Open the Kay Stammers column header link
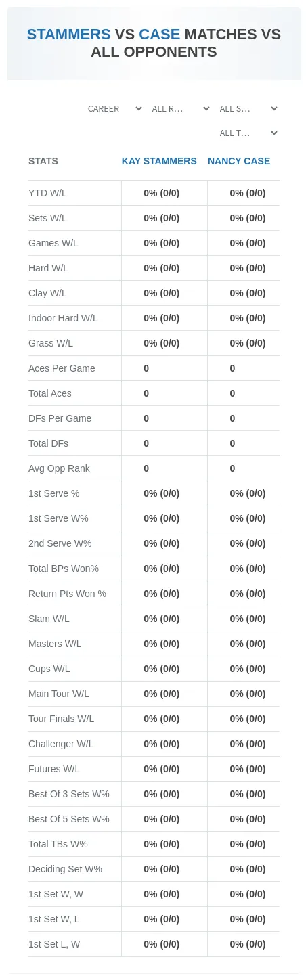Viewport: 308px width, 980px height. click(x=159, y=161)
